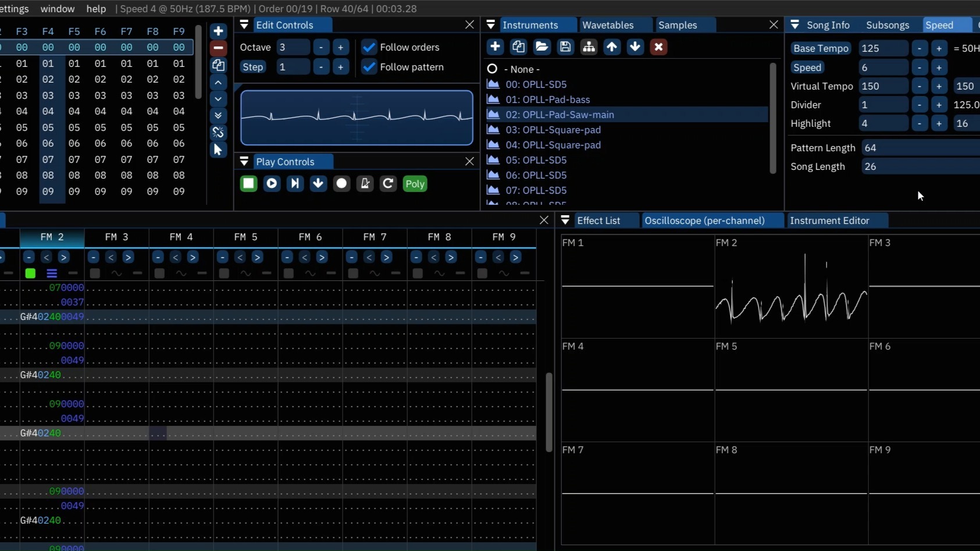Move order down with the chevron-down icon

point(218,99)
